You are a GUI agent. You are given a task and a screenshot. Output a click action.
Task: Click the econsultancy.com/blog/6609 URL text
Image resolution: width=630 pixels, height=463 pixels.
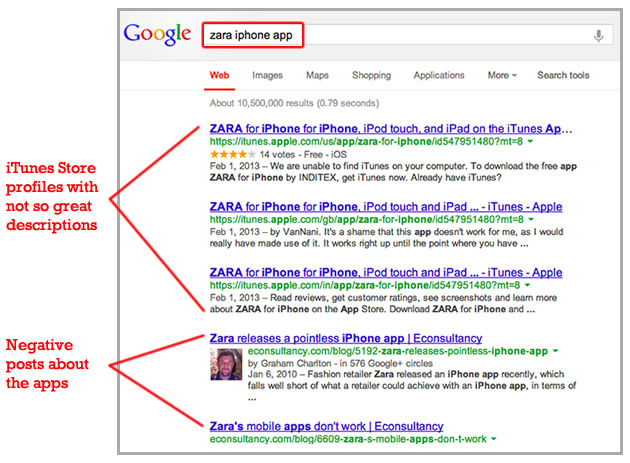(348, 439)
